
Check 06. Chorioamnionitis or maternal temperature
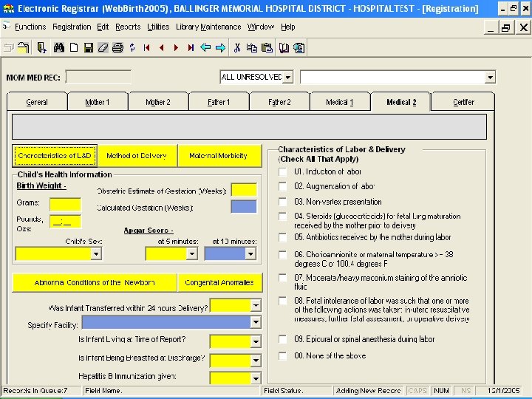[x=282, y=254]
